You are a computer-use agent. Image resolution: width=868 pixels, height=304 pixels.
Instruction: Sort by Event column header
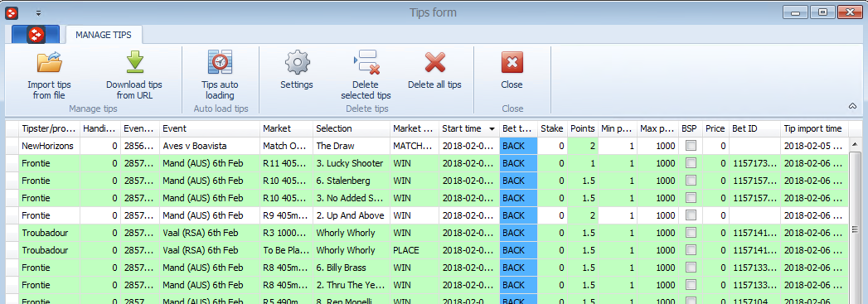pos(210,128)
